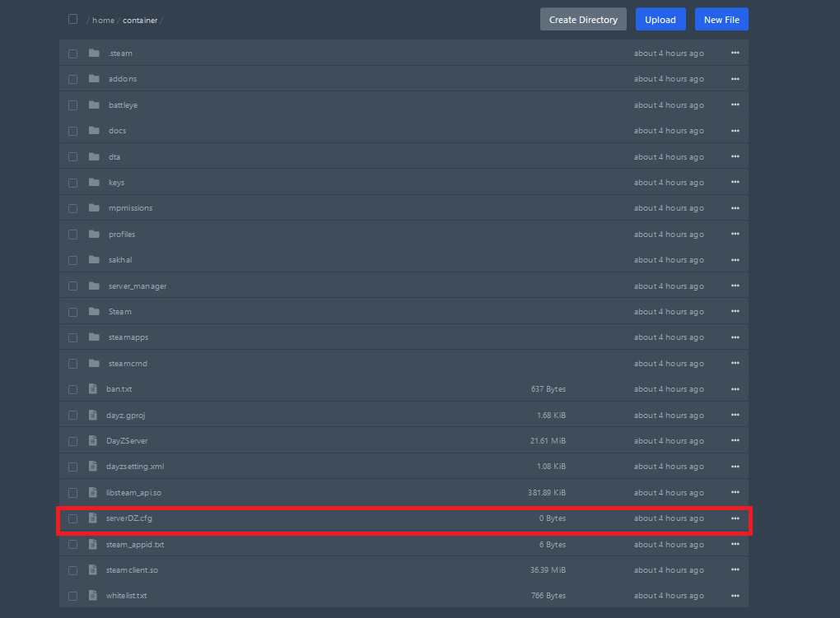Open the whitelist.txt file name

127,596
